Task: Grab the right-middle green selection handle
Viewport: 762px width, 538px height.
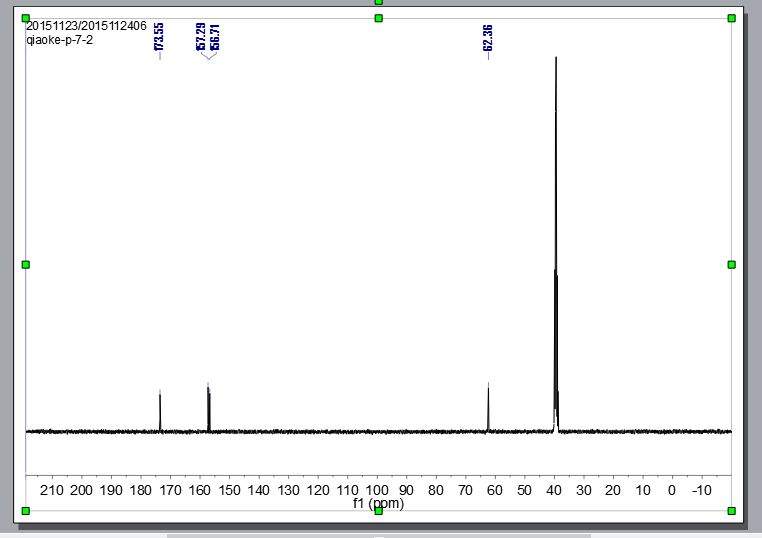Action: pyautogui.click(x=731, y=264)
